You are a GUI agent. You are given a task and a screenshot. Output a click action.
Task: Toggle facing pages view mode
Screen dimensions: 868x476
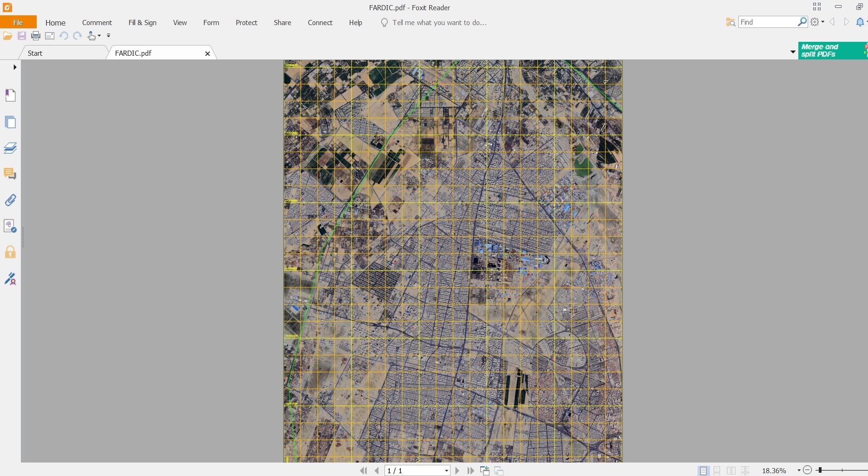pyautogui.click(x=731, y=470)
